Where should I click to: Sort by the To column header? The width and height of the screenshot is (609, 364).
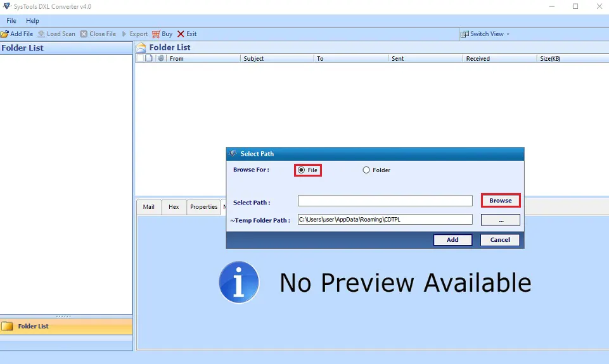point(350,59)
